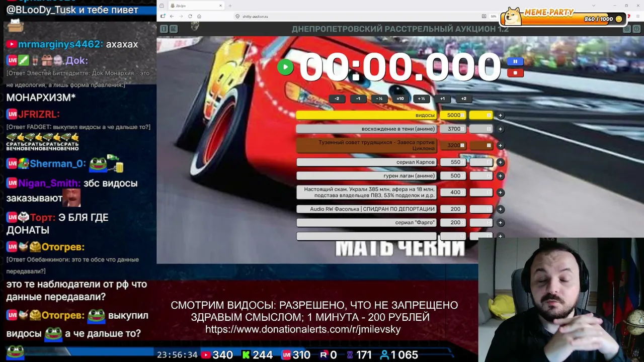Add one minute with the +1 button
644x362 pixels.
tap(442, 99)
